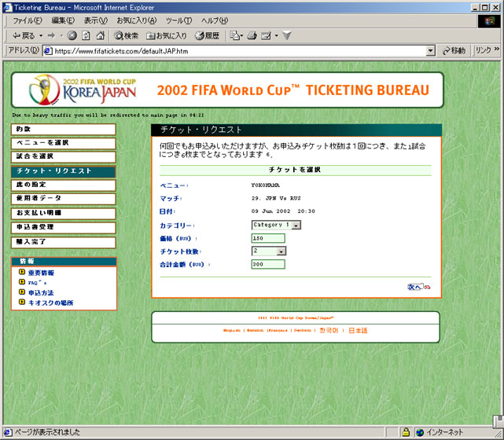The width and height of the screenshot is (504, 440).
Task: Select お支払い明細 in sidebar
Action: coord(64,213)
